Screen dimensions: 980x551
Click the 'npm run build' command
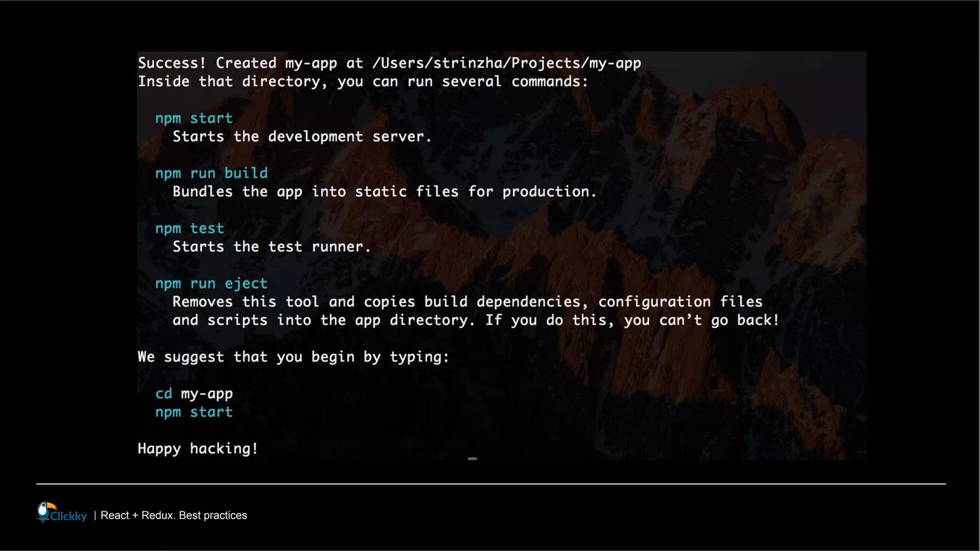211,173
